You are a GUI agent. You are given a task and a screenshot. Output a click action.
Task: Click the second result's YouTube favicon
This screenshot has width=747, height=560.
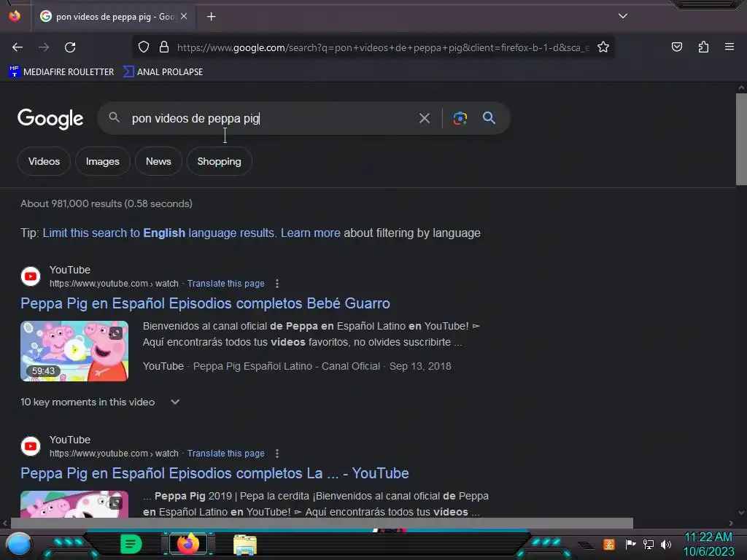[31, 446]
